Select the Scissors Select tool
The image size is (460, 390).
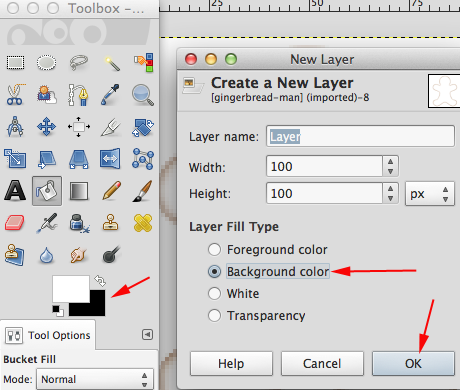click(15, 95)
